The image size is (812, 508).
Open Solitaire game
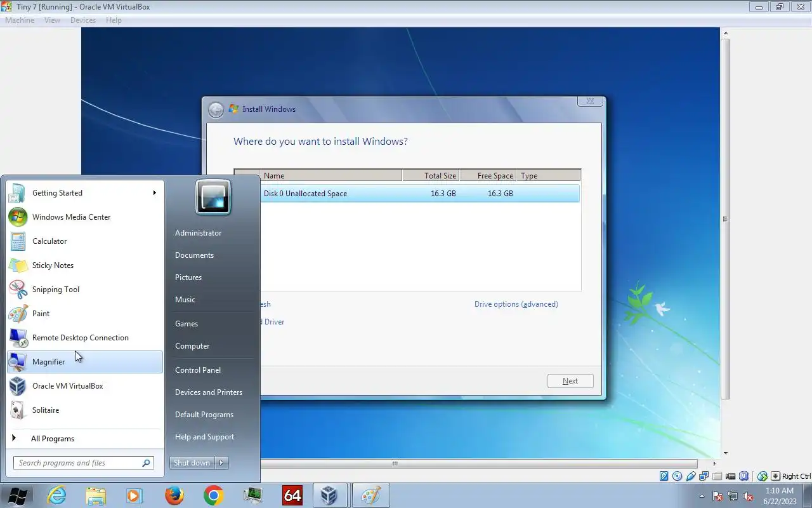point(85,410)
